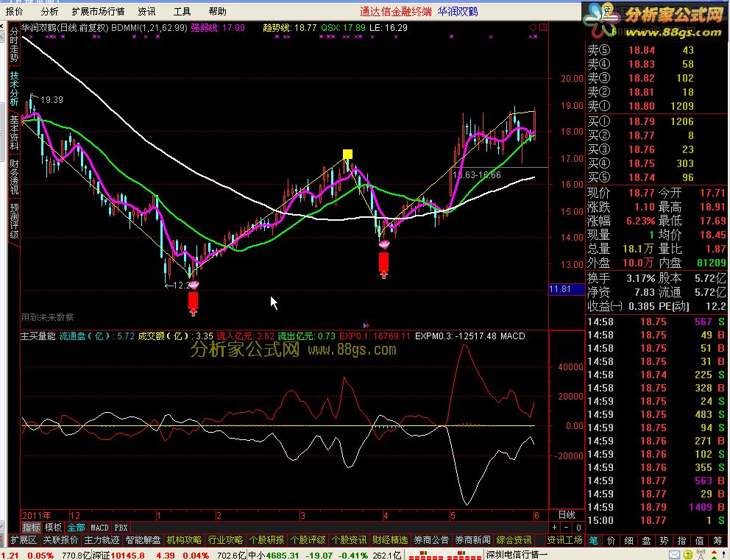Click the 0 reset button
This screenshot has width=730, height=560.
[578, 528]
